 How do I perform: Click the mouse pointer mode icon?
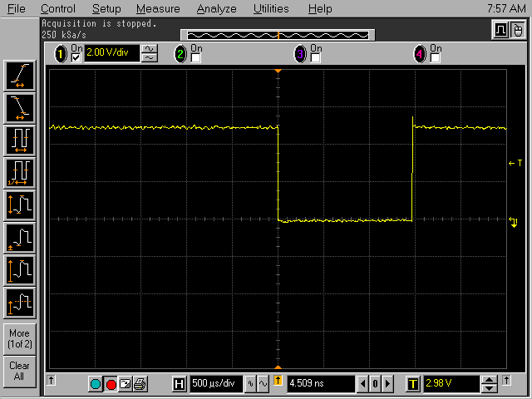(x=518, y=30)
